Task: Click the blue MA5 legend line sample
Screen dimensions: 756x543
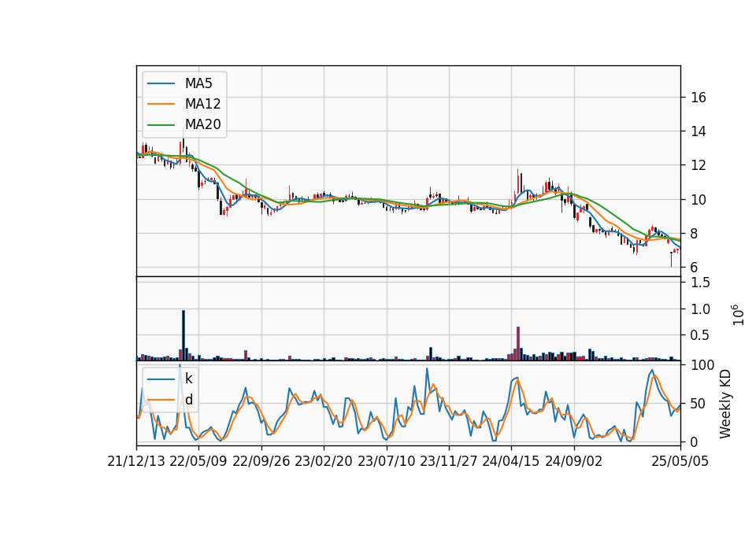Action: (161, 83)
